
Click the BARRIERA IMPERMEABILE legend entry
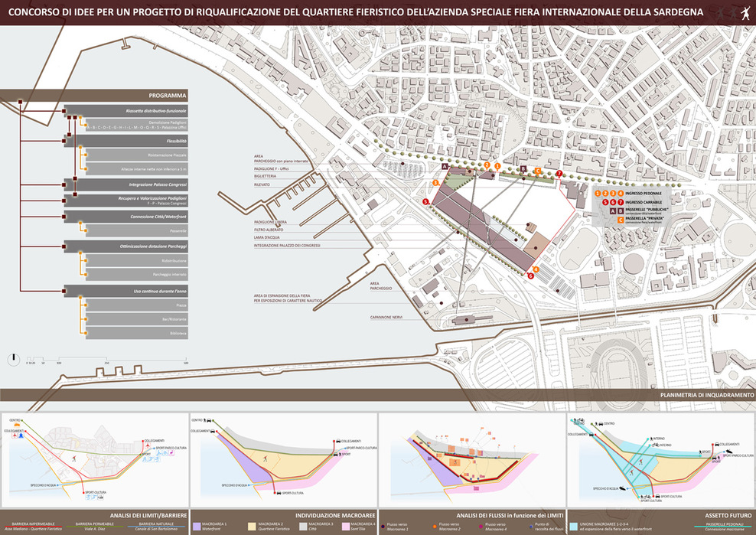tap(33, 527)
